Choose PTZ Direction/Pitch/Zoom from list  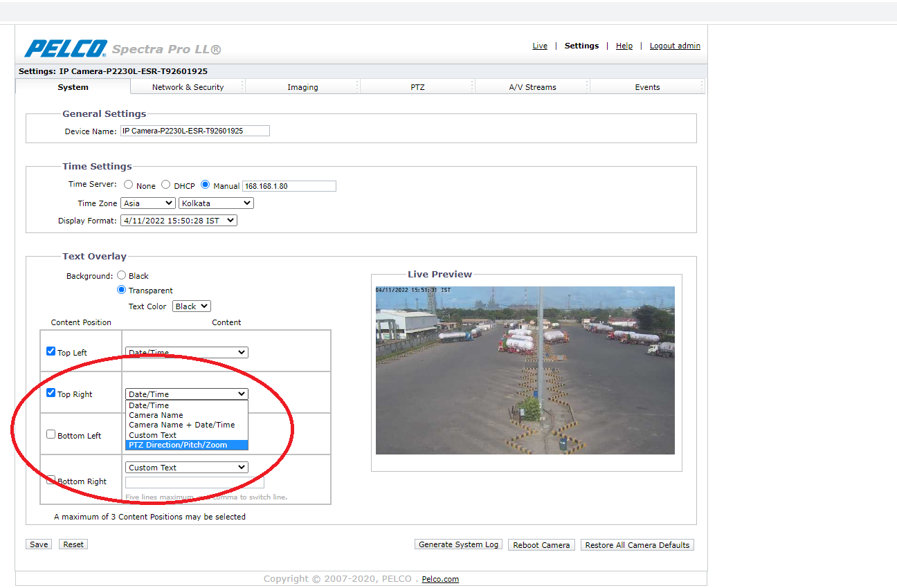coord(178,445)
